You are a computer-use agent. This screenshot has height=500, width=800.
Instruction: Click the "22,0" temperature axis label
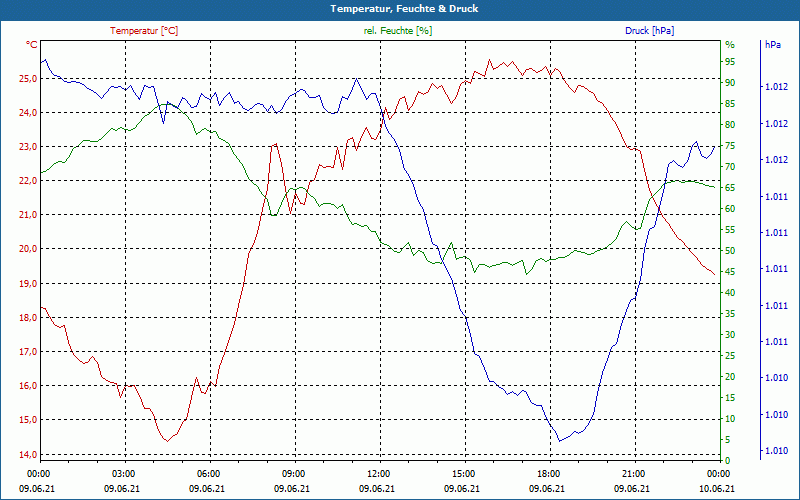(29, 181)
